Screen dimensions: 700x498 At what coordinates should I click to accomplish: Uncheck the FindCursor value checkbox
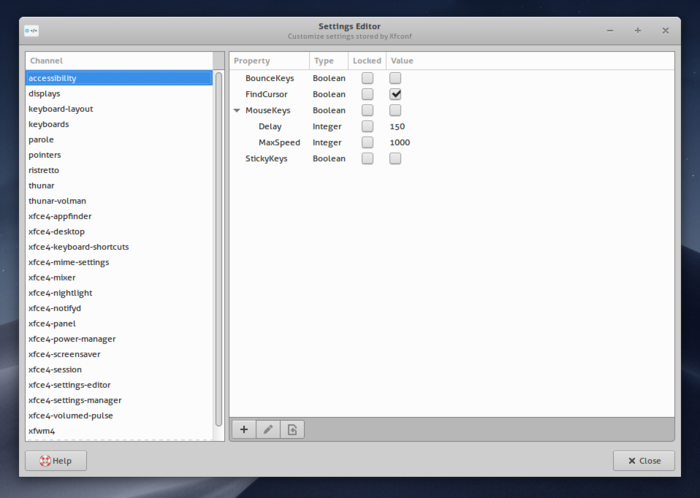[x=395, y=94]
